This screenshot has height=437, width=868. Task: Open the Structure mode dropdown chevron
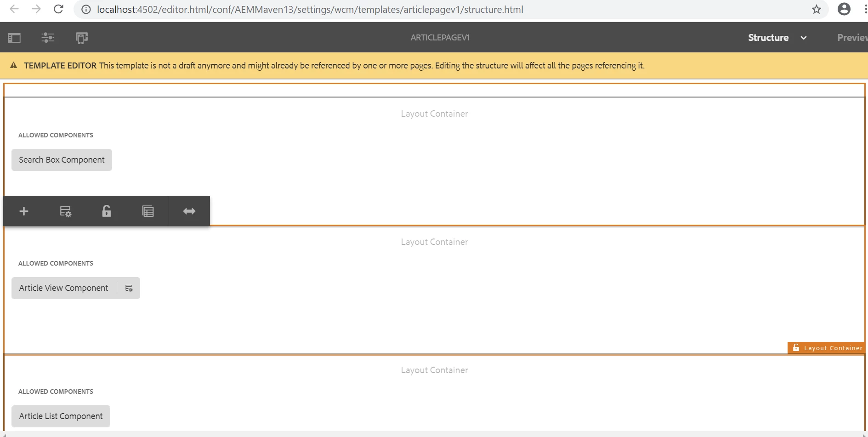point(804,38)
